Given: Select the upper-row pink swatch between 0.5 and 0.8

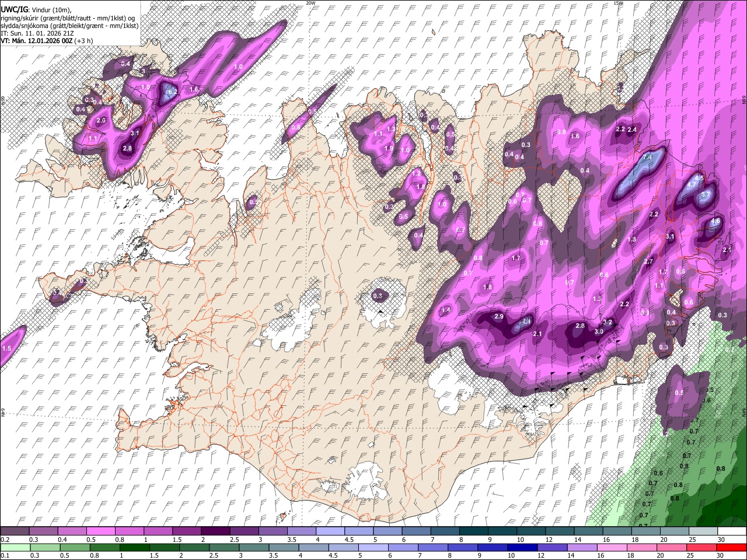Looking at the screenshot, I should (100, 531).
